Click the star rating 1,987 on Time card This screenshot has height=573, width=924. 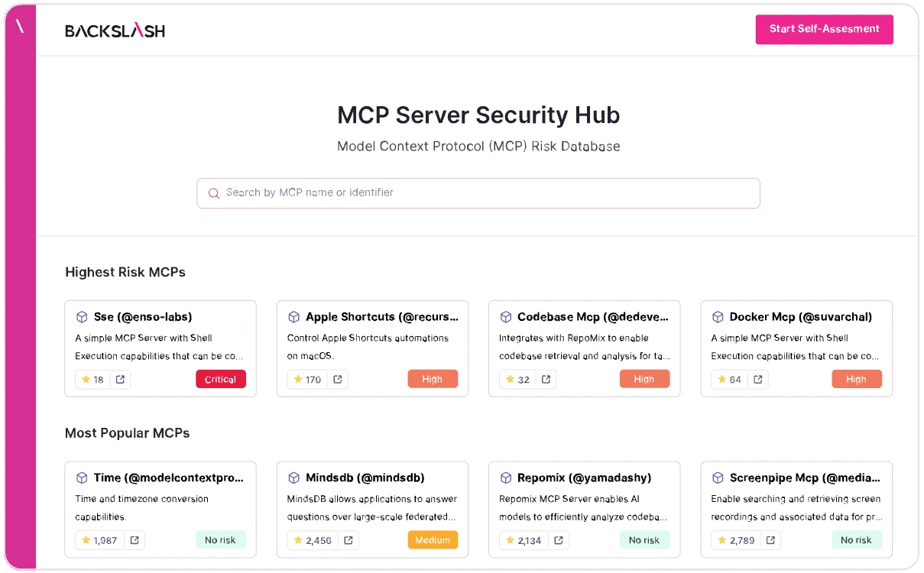tap(99, 540)
